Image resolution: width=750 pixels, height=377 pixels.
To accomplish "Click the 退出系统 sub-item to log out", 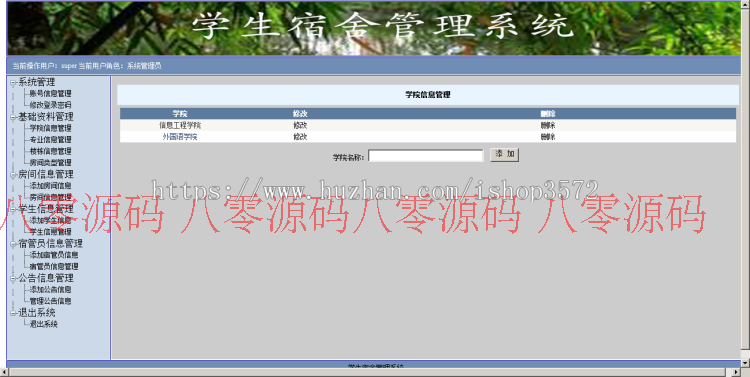I will point(44,324).
